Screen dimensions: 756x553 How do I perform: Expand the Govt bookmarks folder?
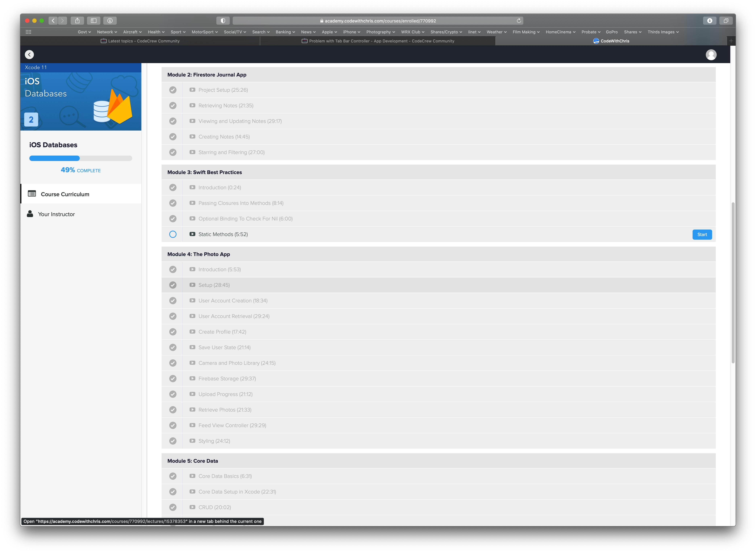tap(84, 32)
